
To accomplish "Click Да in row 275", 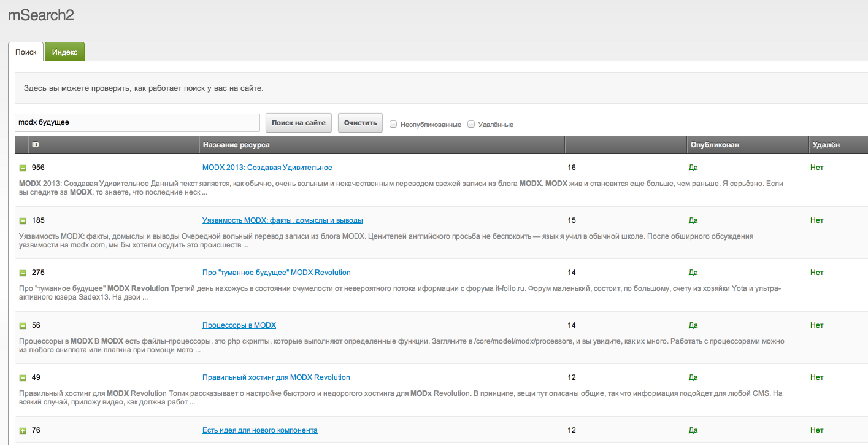I will [694, 273].
